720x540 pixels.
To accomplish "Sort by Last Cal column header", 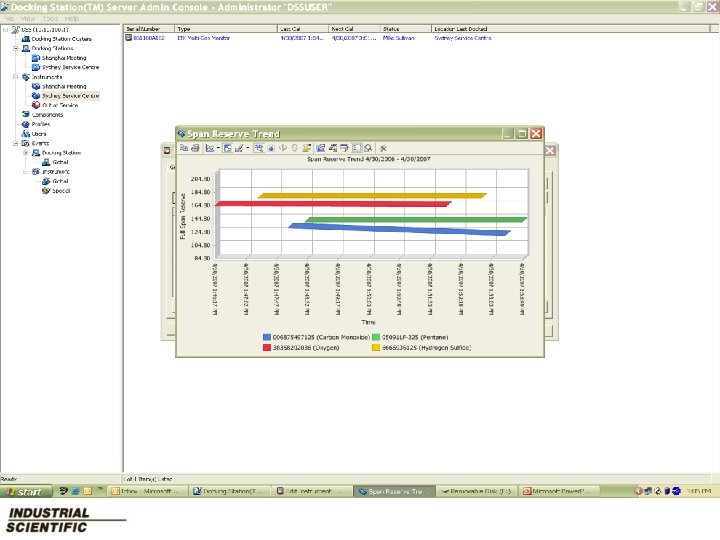I will 303,29.
